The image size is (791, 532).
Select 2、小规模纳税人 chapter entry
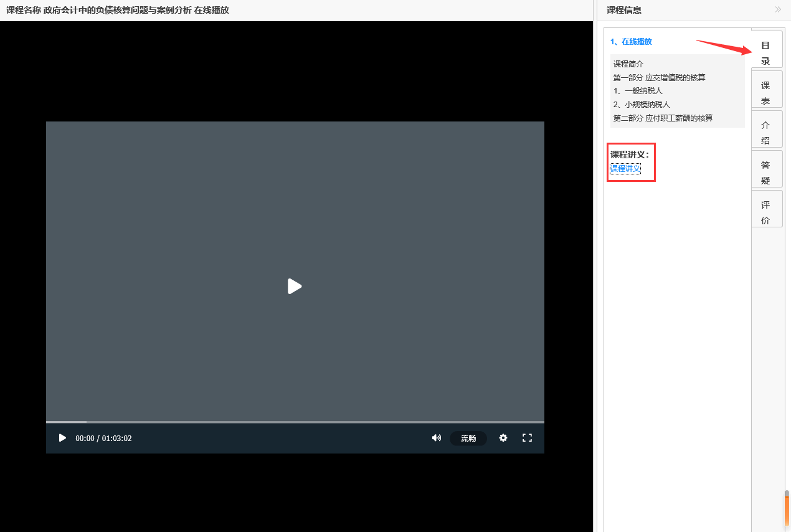[642, 105]
